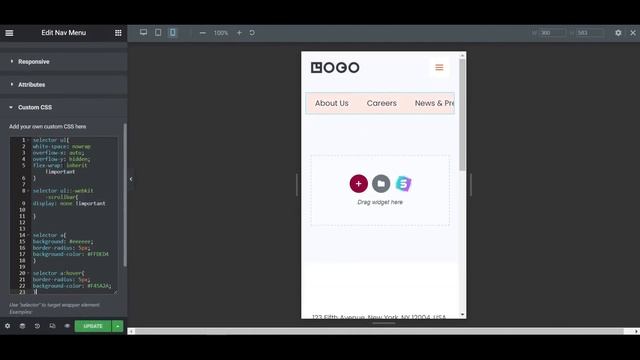Click the Drag widget here drop area

(x=380, y=190)
